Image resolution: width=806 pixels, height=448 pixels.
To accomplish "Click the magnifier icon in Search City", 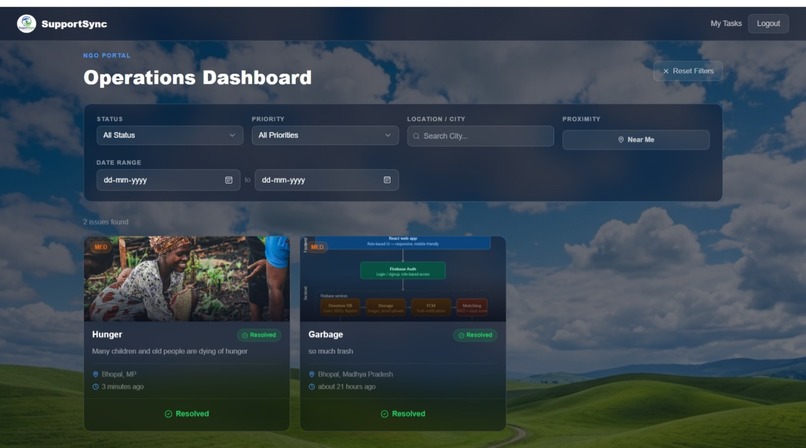I will (416, 136).
